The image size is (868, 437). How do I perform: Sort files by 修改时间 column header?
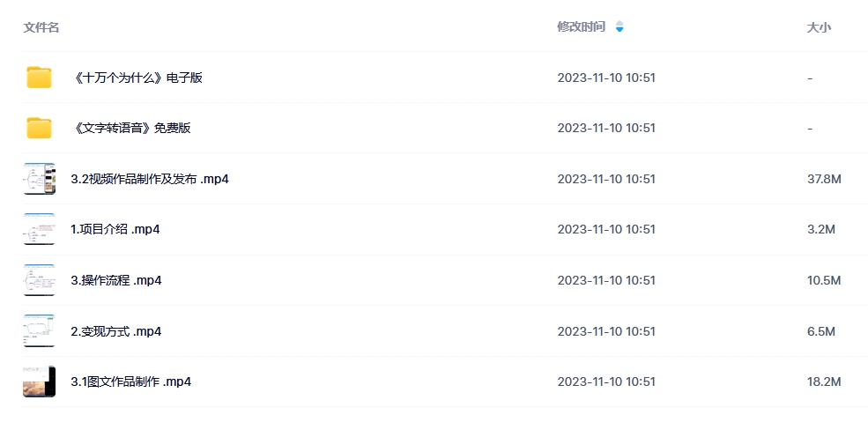582,26
